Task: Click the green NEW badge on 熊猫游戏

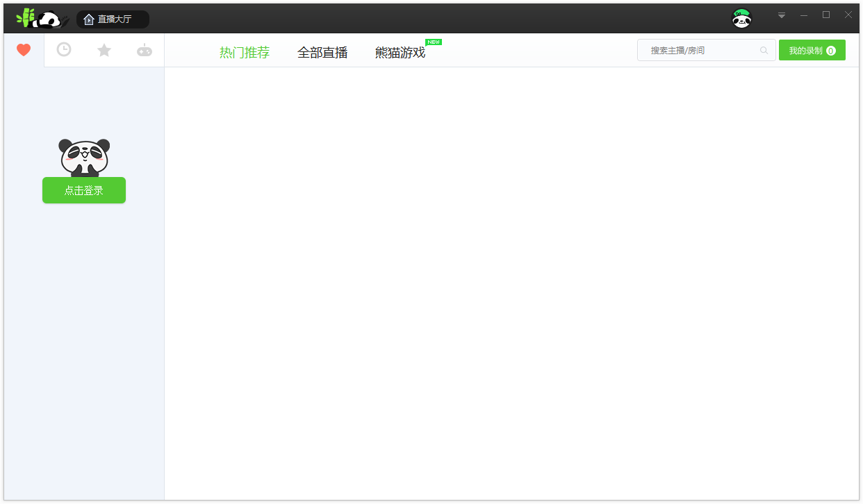Action: click(434, 42)
